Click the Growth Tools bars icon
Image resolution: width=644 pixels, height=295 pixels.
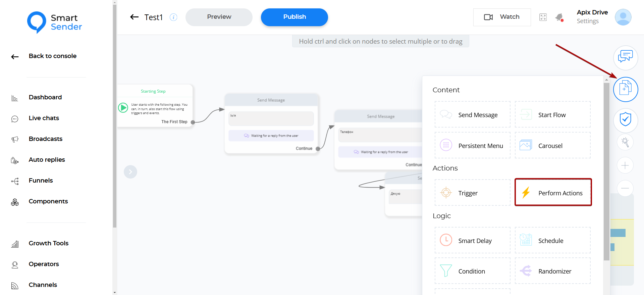(x=15, y=244)
